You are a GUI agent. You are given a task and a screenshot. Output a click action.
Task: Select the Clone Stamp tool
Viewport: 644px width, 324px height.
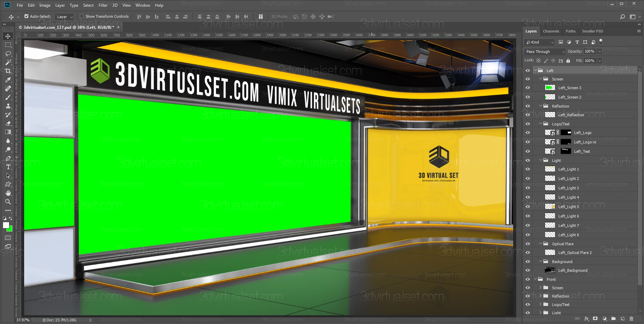[8, 106]
